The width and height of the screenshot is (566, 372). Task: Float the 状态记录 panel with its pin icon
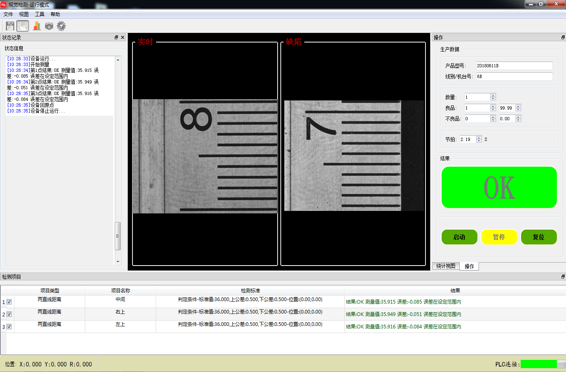(116, 37)
